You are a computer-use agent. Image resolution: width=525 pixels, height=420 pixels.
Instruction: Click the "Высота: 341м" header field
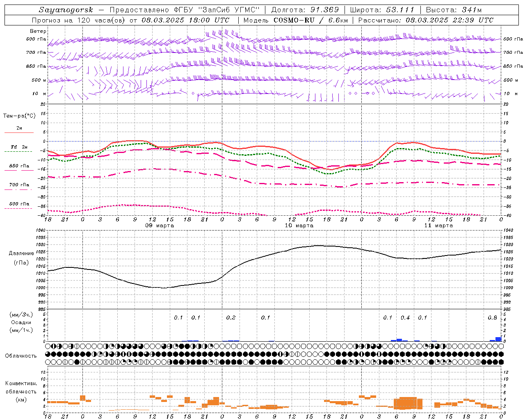tap(454, 10)
